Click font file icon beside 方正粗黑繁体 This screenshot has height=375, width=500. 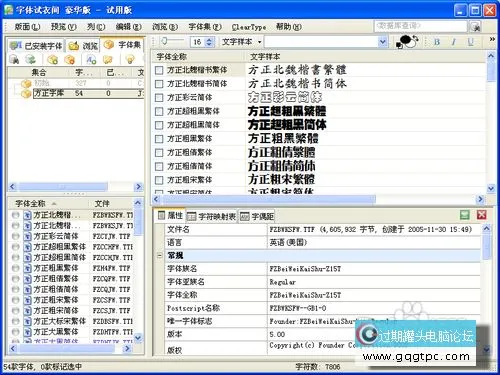[28, 268]
